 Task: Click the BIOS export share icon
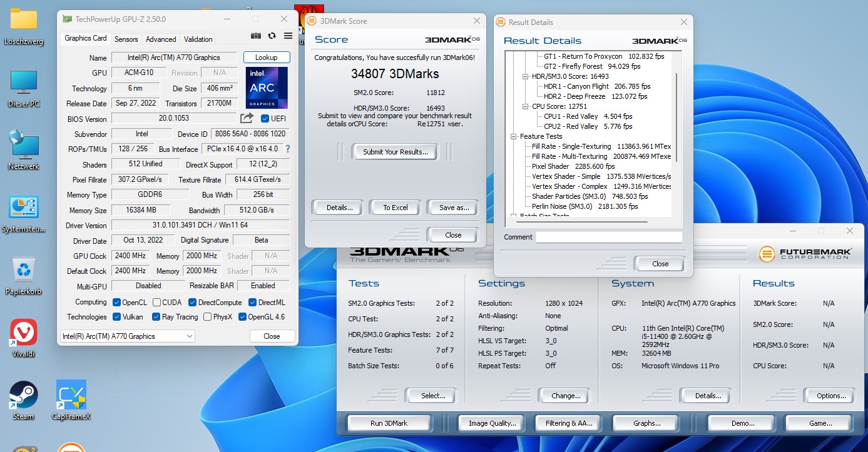(247, 118)
